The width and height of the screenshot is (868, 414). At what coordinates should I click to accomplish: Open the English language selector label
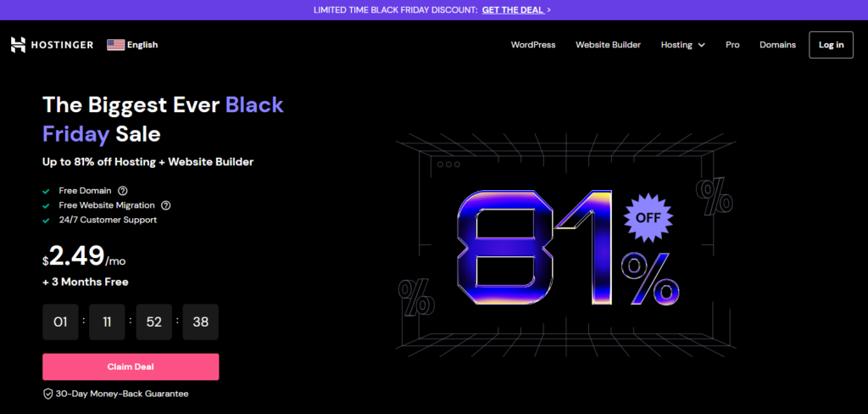pyautogui.click(x=142, y=45)
